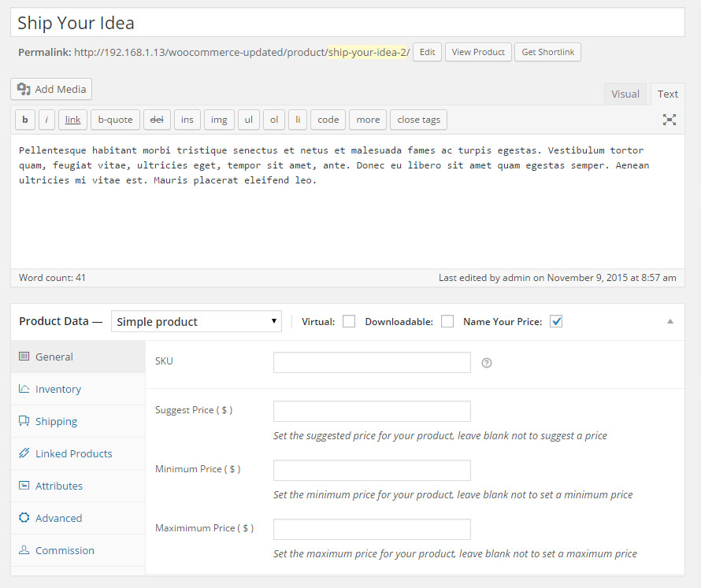Click the Suggest Price input field
Screen dimensions: 701x588
[372, 411]
